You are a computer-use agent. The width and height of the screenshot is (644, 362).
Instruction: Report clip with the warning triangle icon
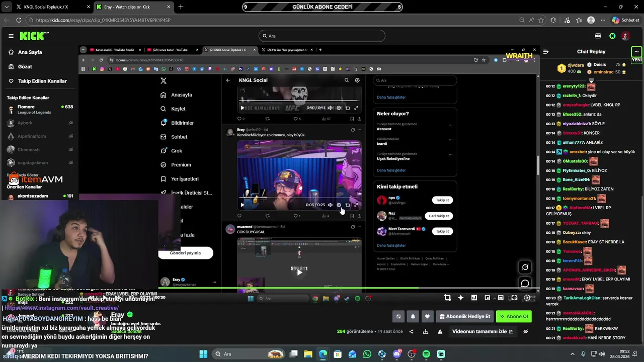(x=440, y=331)
